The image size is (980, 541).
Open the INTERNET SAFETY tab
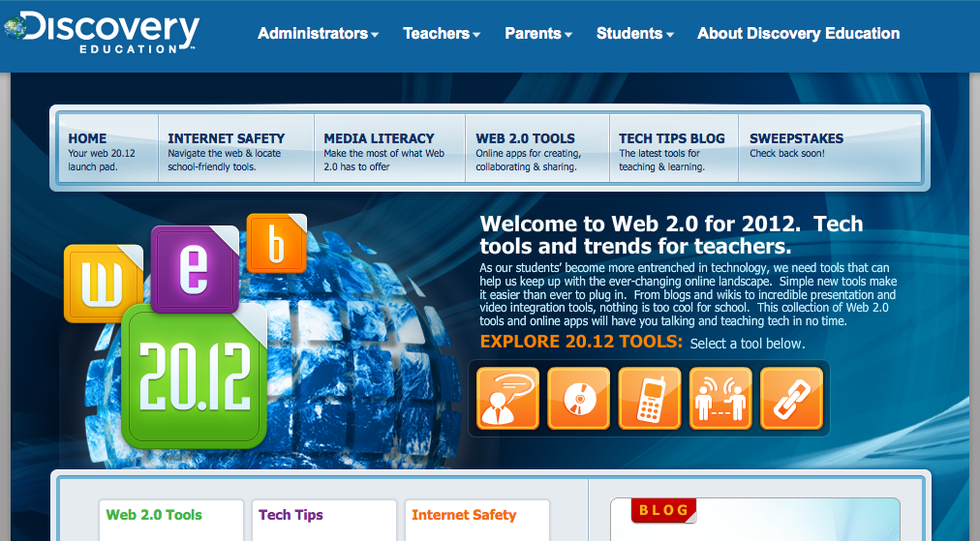point(236,149)
